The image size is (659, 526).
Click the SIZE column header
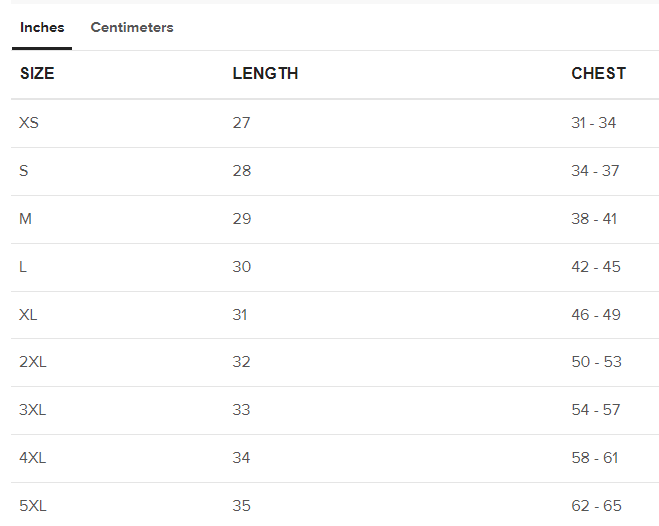(x=37, y=74)
